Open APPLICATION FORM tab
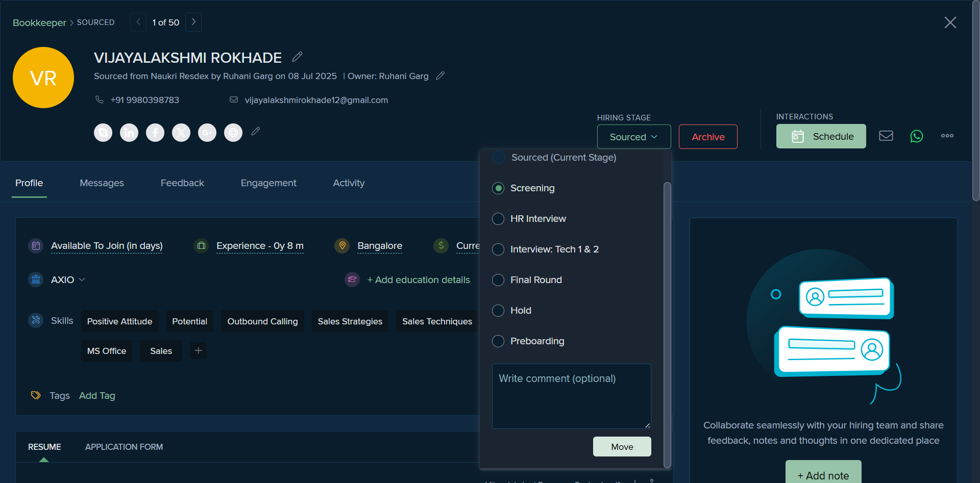 click(x=124, y=447)
